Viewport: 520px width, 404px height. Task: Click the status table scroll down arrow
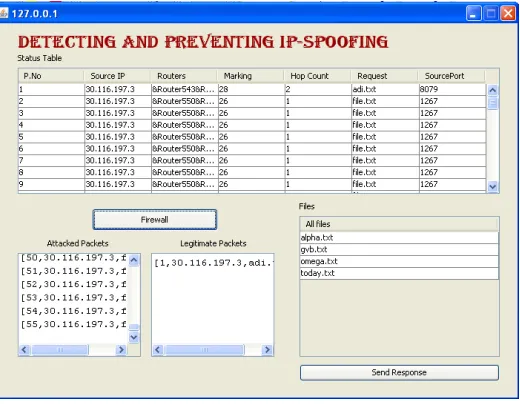pyautogui.click(x=493, y=187)
